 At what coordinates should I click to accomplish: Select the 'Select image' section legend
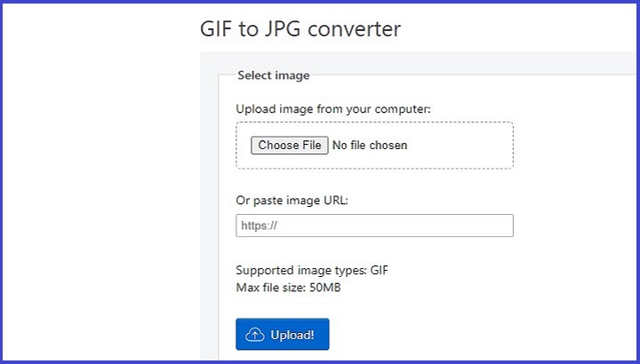(x=273, y=76)
